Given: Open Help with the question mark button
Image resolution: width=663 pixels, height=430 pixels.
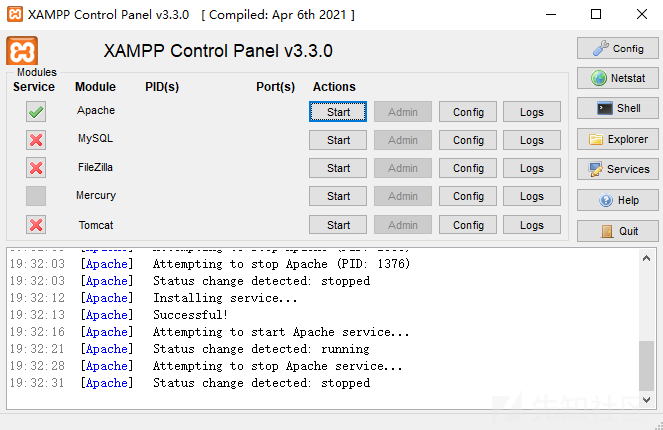Looking at the screenshot, I should tap(618, 200).
